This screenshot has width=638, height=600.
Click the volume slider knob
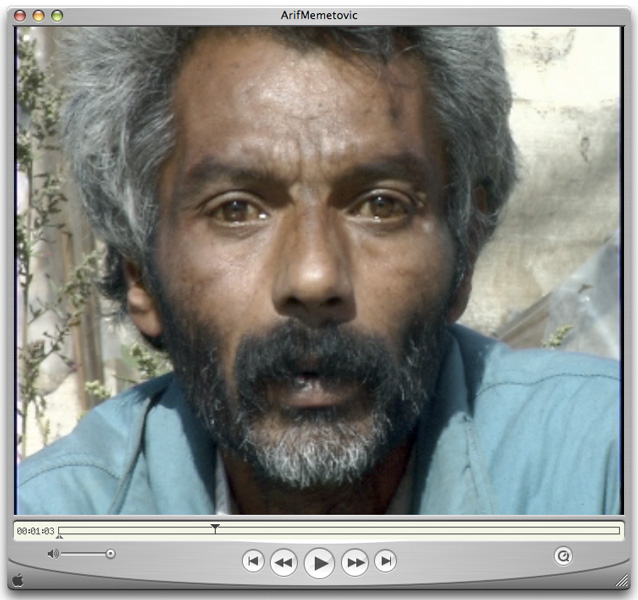[x=110, y=554]
